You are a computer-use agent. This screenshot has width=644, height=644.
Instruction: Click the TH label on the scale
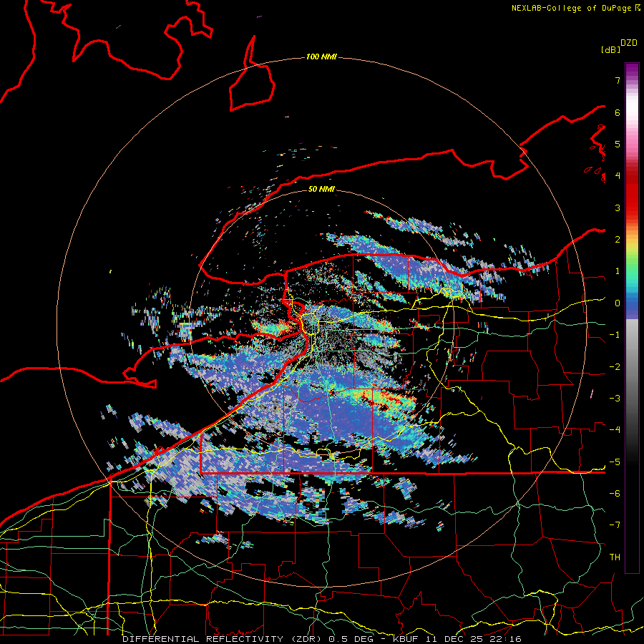point(615,557)
